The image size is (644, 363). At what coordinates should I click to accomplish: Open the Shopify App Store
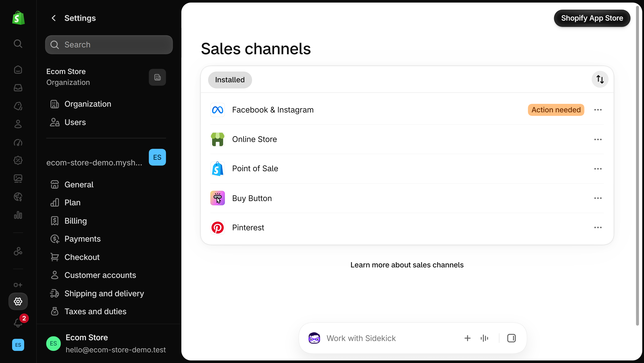(592, 18)
